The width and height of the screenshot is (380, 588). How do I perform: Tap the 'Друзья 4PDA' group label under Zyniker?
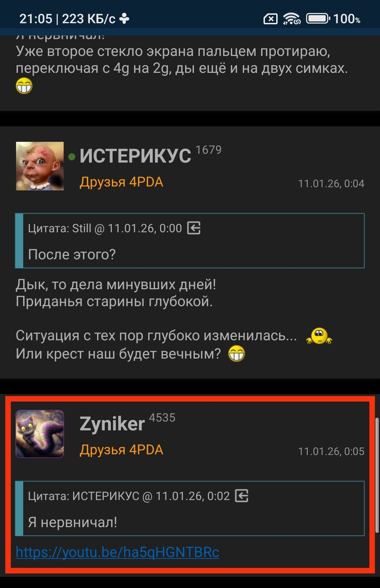(x=121, y=450)
